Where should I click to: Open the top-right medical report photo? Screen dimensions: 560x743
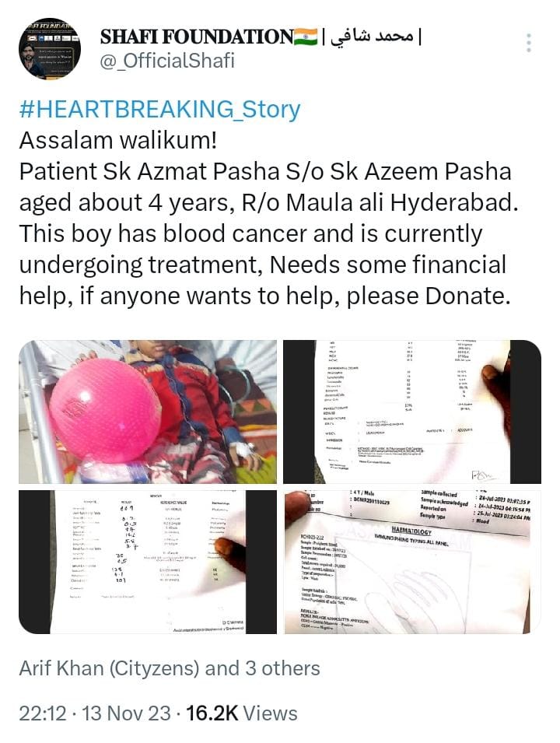(x=412, y=412)
